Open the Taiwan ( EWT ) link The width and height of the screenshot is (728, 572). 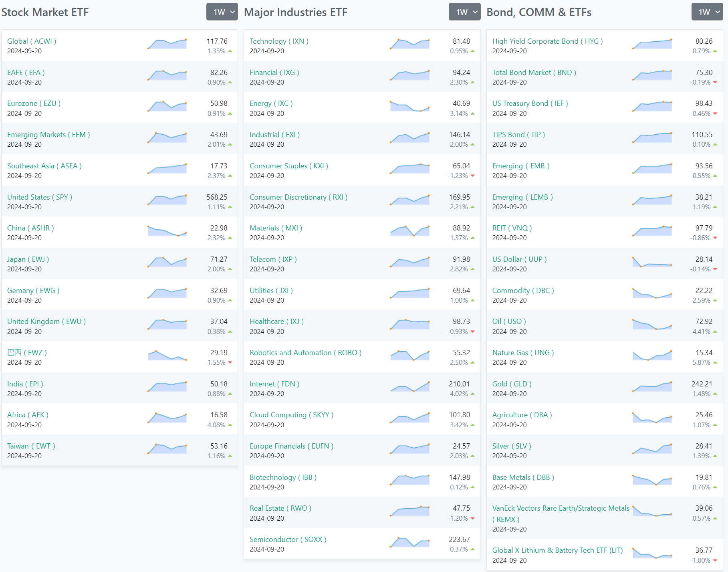[x=31, y=446]
